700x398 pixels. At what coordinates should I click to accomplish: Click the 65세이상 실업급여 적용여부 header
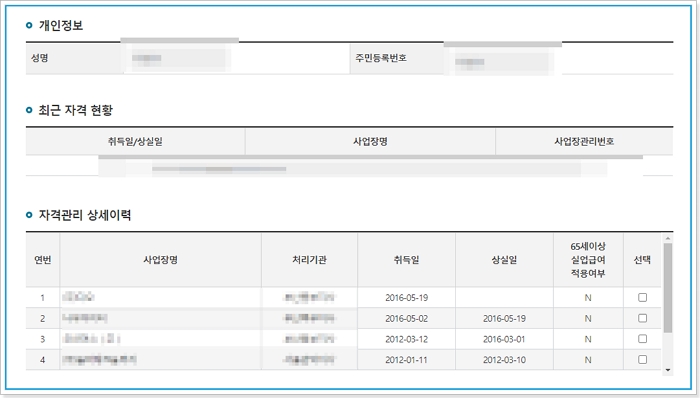[x=588, y=260]
